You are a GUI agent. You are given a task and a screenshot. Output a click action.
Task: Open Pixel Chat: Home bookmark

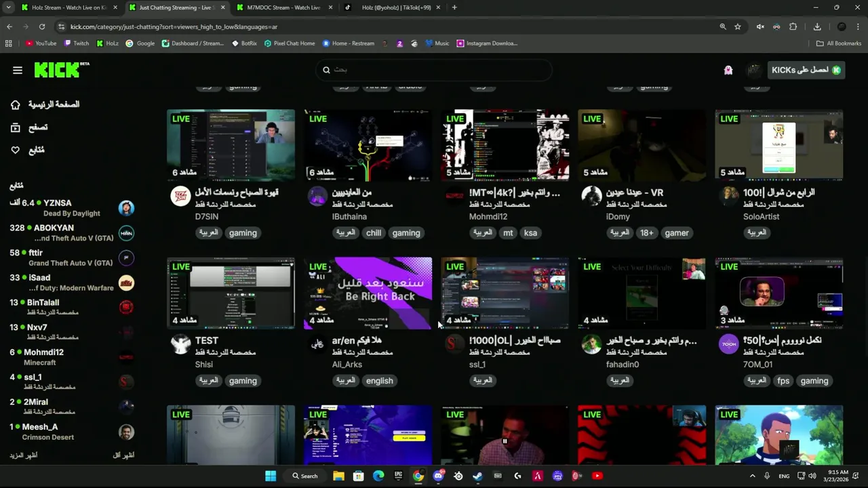[x=290, y=43]
